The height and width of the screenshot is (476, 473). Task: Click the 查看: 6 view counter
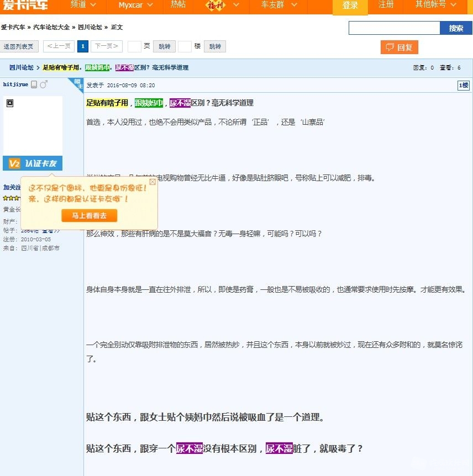tap(450, 68)
